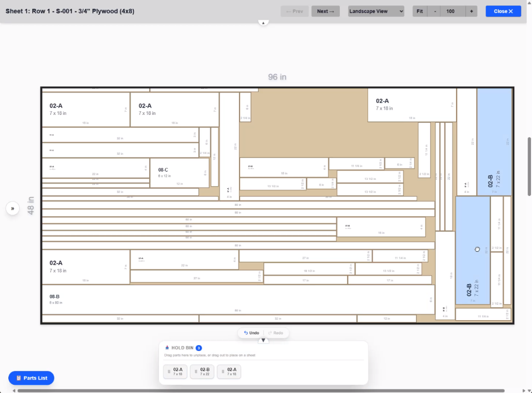532x393 pixels.
Task: Close the sheet viewer
Action: click(x=503, y=11)
